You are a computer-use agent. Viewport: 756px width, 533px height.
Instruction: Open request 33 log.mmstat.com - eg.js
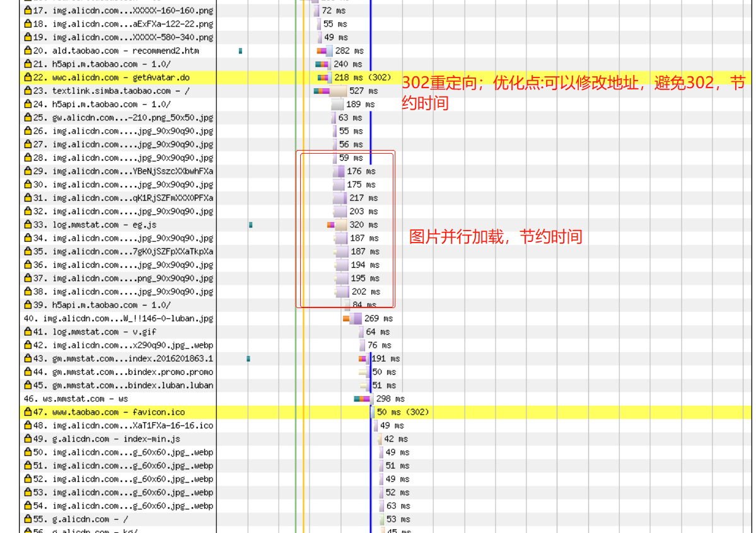(x=95, y=224)
